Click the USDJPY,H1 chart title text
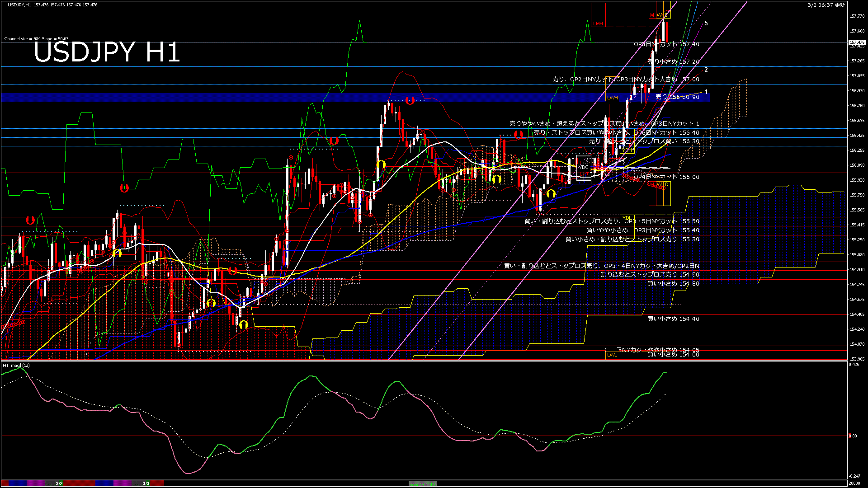Screen dimensions: 868x488 pos(20,5)
